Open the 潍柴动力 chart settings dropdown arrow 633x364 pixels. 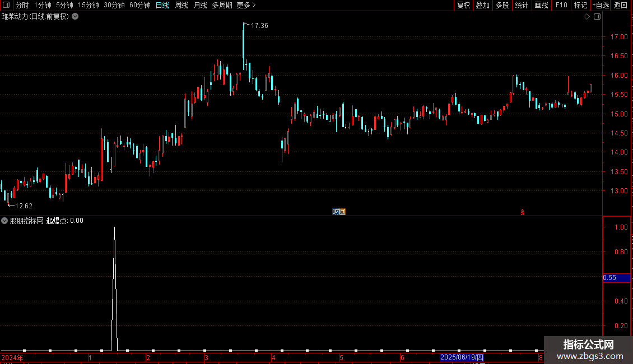click(x=75, y=17)
